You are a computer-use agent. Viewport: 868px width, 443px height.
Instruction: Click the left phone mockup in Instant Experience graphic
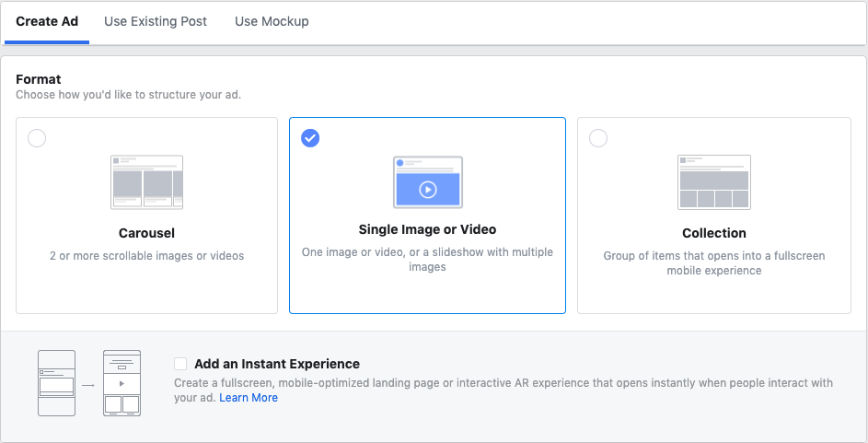56,382
